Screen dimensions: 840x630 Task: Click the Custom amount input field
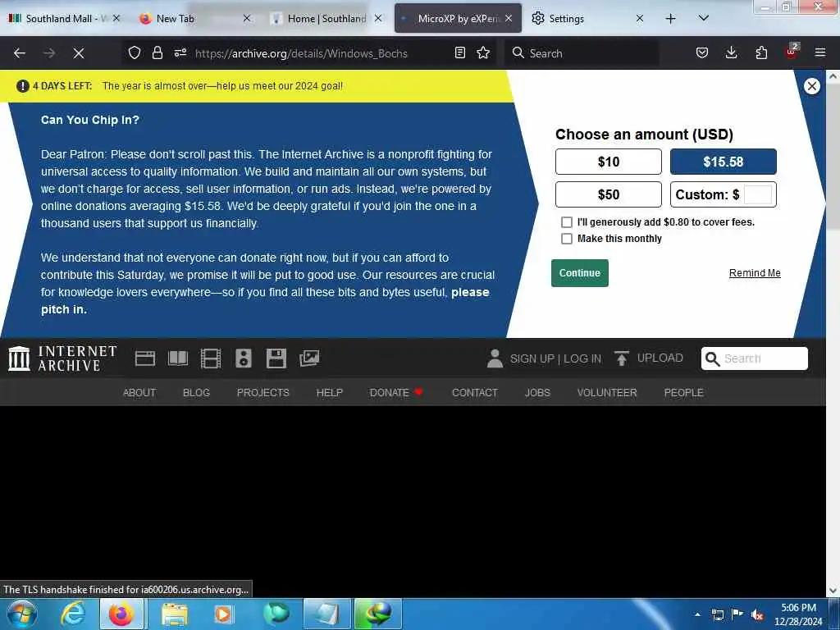click(757, 194)
